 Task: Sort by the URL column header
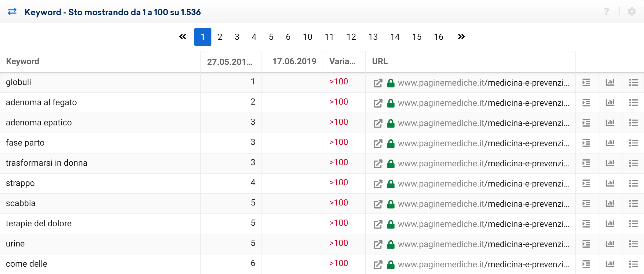point(380,61)
